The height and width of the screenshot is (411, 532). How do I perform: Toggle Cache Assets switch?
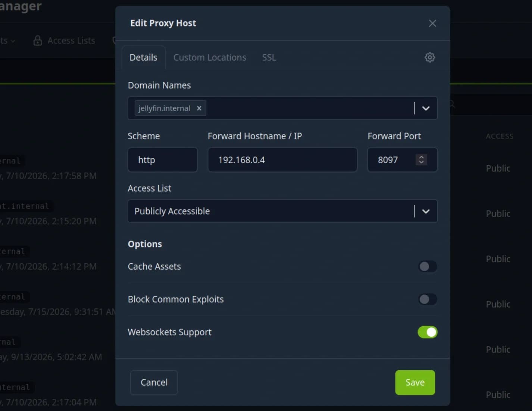[427, 267]
